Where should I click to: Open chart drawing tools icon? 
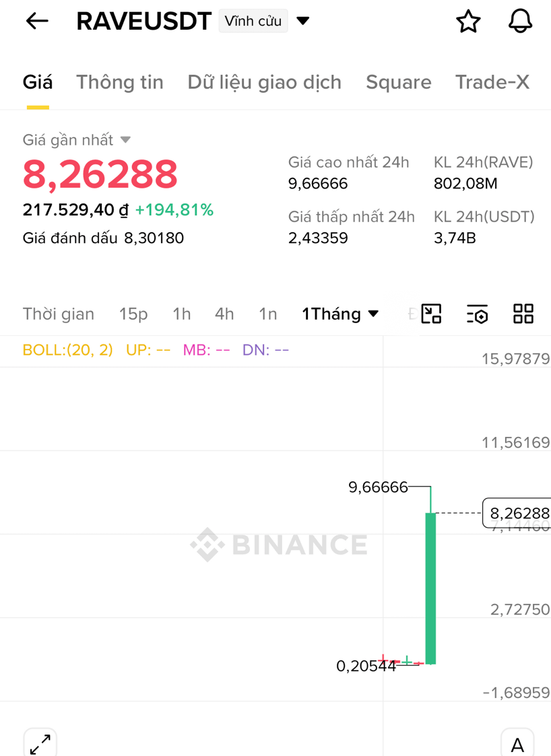[431, 314]
